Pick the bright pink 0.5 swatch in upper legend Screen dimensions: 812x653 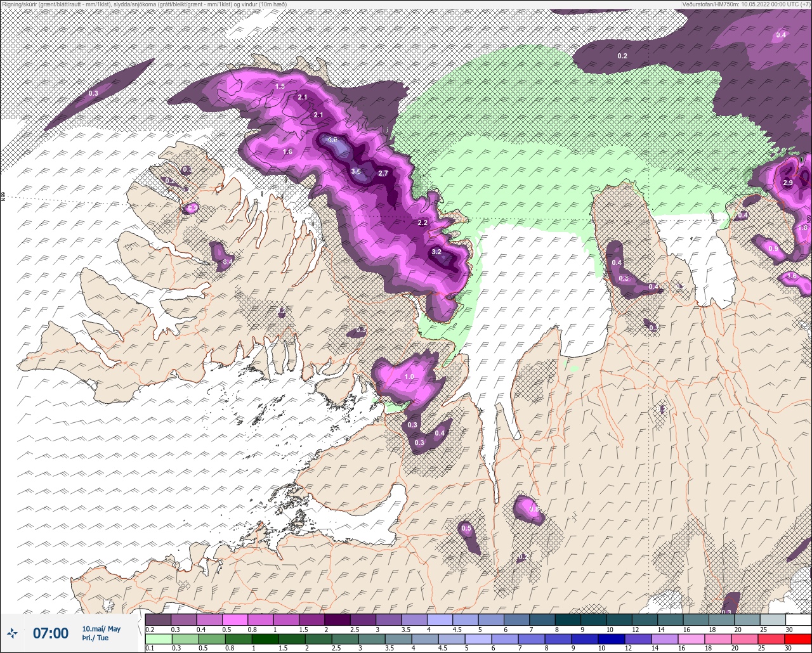click(235, 619)
